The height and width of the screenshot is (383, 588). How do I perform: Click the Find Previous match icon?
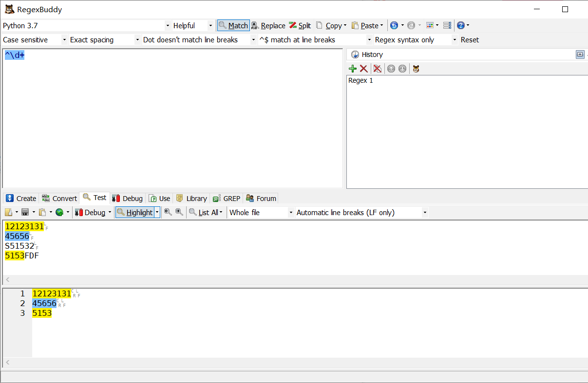point(168,212)
